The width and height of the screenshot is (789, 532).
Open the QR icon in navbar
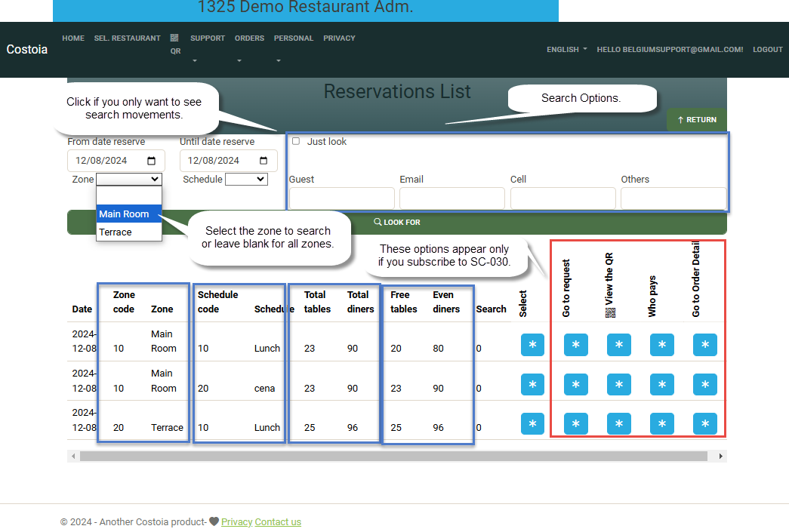pos(174,44)
